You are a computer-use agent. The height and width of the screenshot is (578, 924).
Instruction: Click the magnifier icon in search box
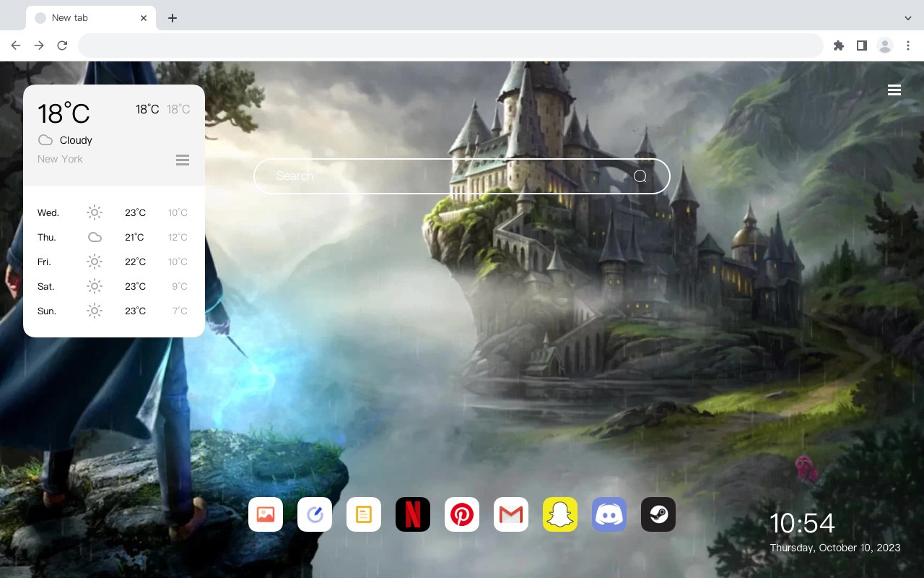pos(640,176)
